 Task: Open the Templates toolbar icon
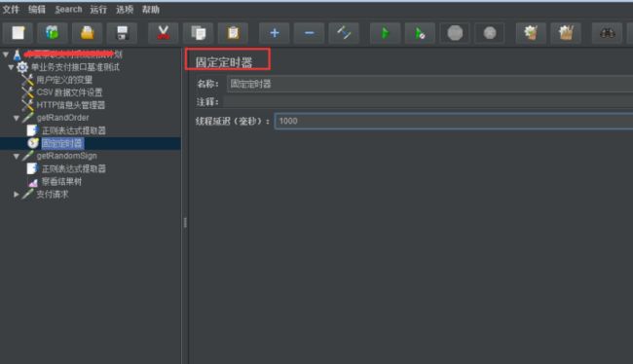coord(53,33)
